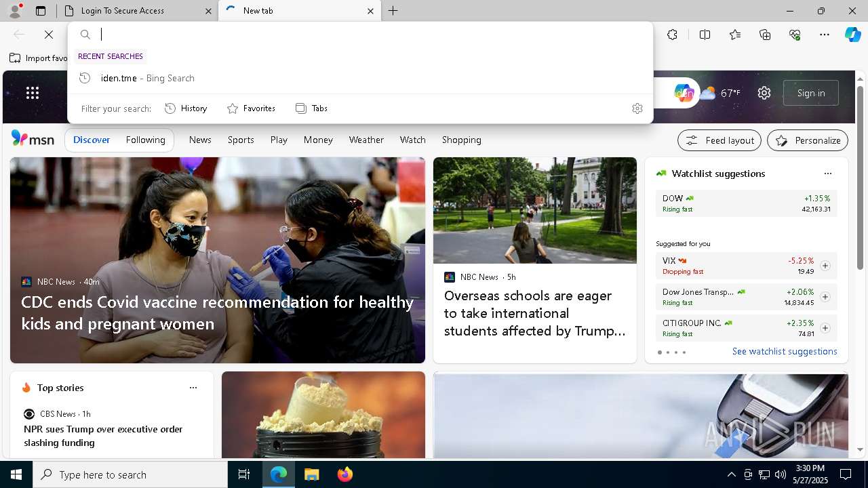The image size is (868, 488).
Task: Click the Copilot icon beside weather
Action: pyautogui.click(x=684, y=93)
